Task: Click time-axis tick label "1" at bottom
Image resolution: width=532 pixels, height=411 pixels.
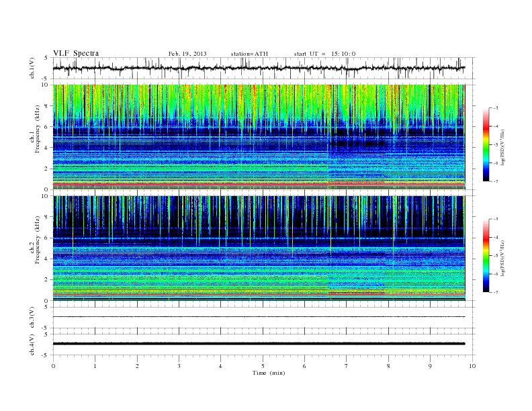Action: pos(95,366)
